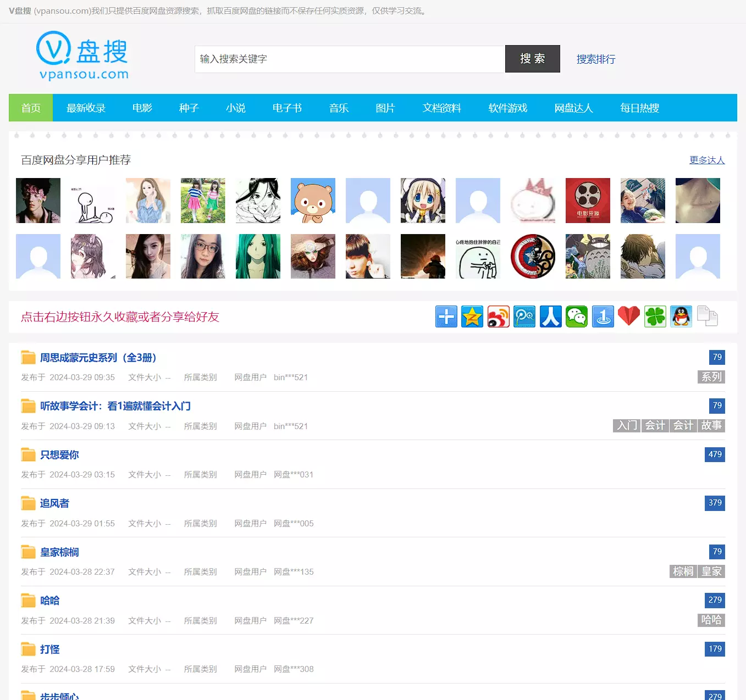This screenshot has height=700, width=746.
Task: Click the copy link pages icon
Action: 707,316
